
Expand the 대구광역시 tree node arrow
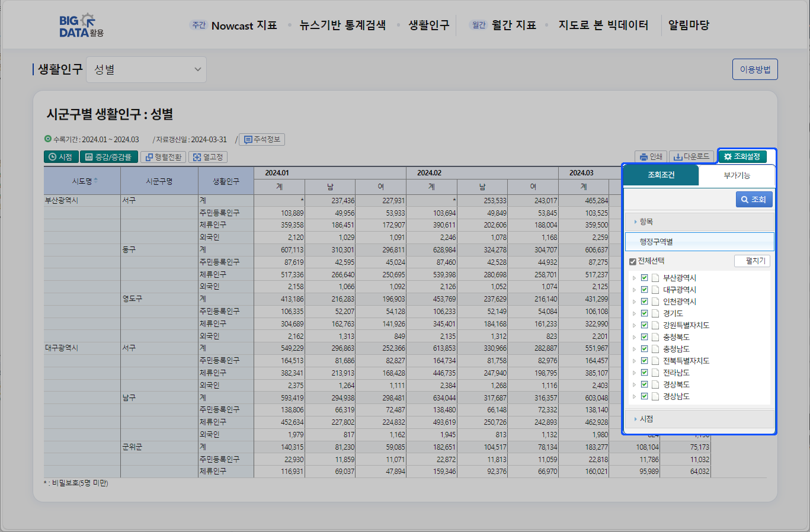[634, 290]
